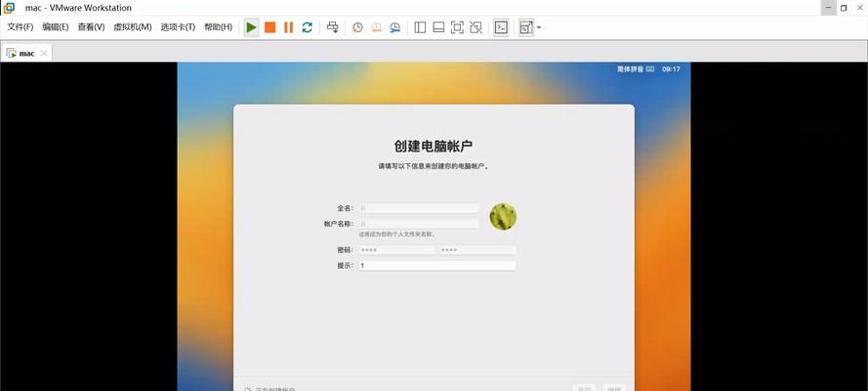Click the 帐户名称 account name field
This screenshot has width=868, height=391.
click(x=419, y=223)
